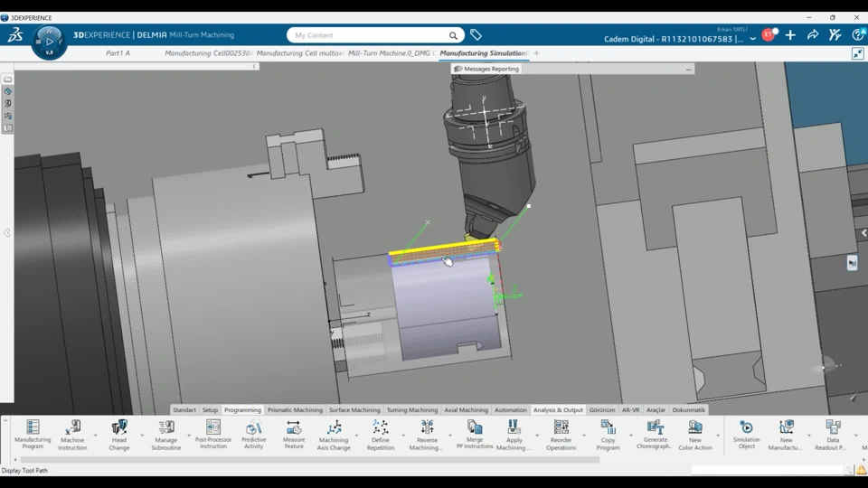Click the Machining Axis Change icon
Viewport: 868px width, 488px height.
click(x=334, y=428)
